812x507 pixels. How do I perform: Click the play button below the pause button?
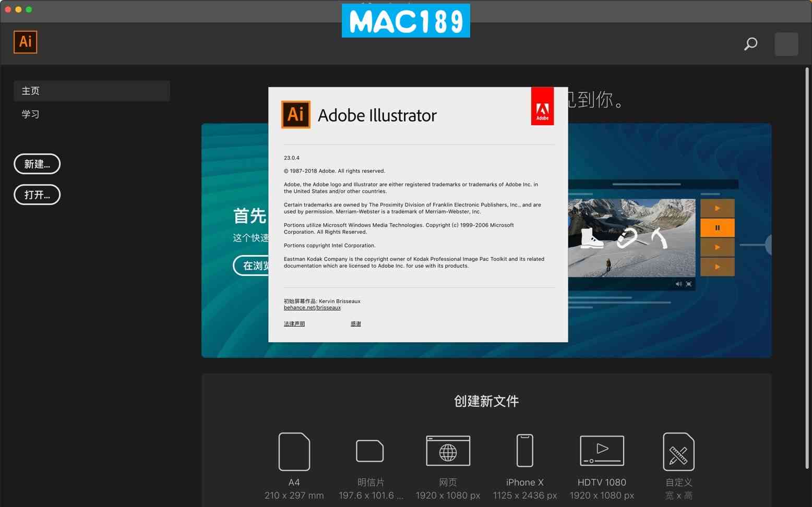pos(717,247)
